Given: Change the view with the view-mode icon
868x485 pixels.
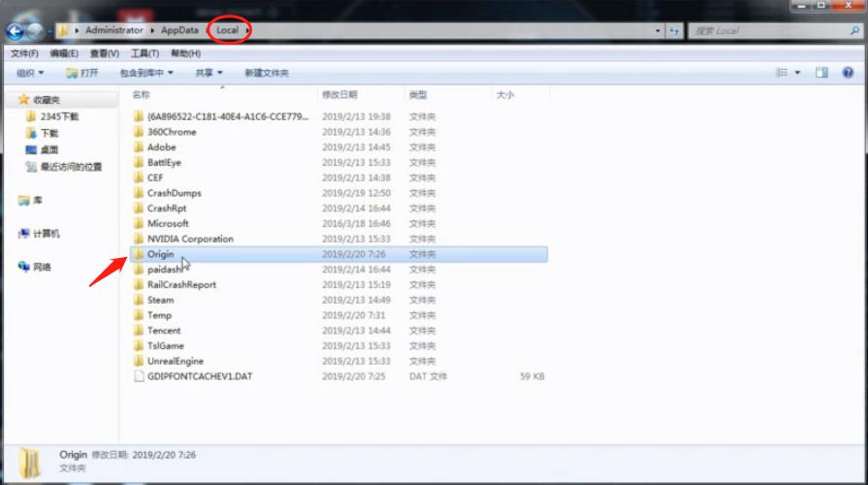Looking at the screenshot, I should tap(782, 73).
